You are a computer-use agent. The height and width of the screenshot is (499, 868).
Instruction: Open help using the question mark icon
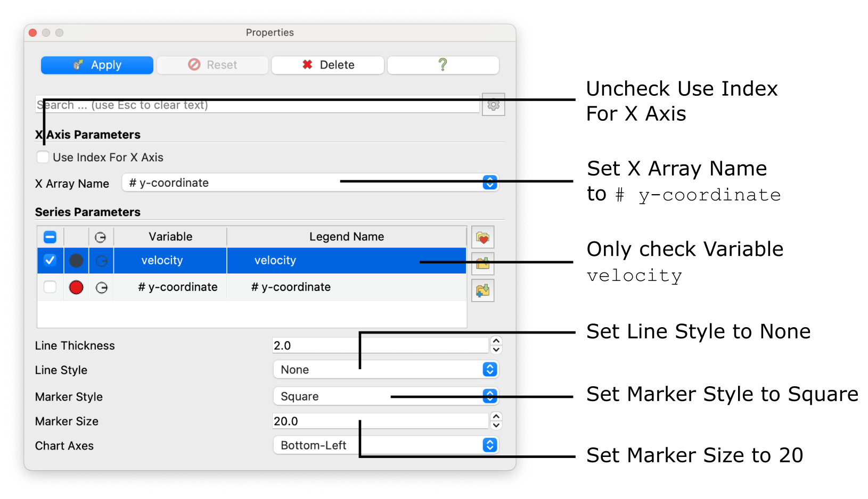[443, 65]
